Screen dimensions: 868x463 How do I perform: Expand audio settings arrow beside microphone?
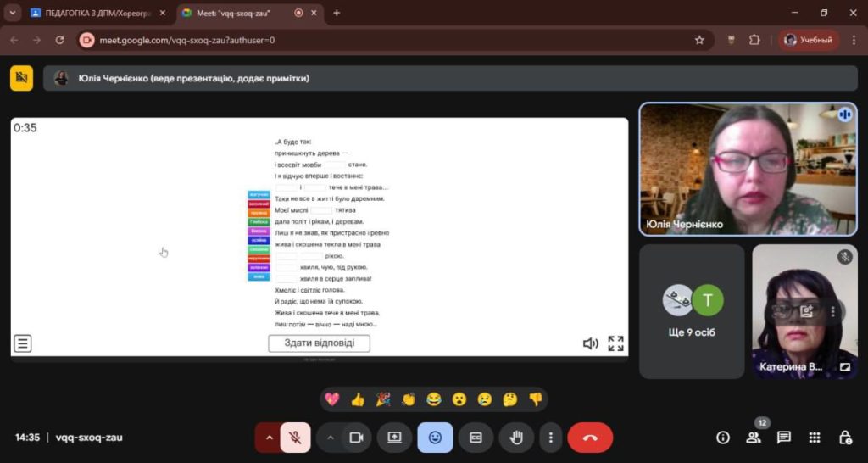[270, 438]
